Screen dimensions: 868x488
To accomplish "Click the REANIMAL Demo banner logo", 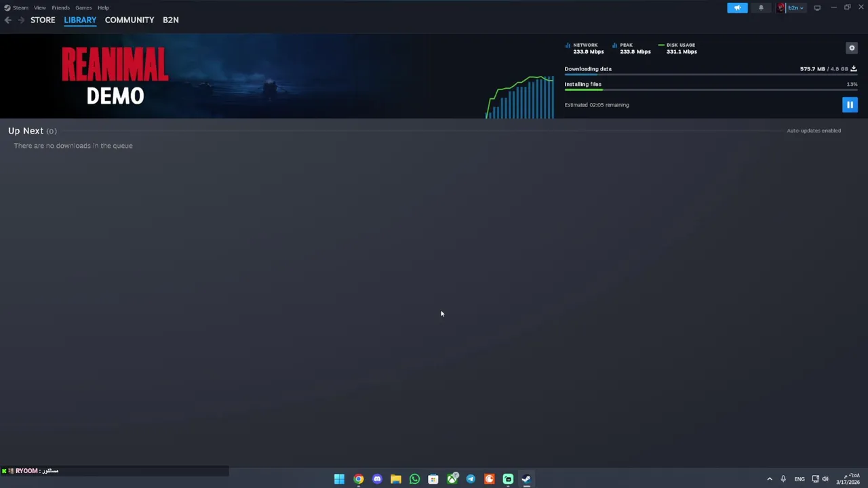I will [x=115, y=76].
